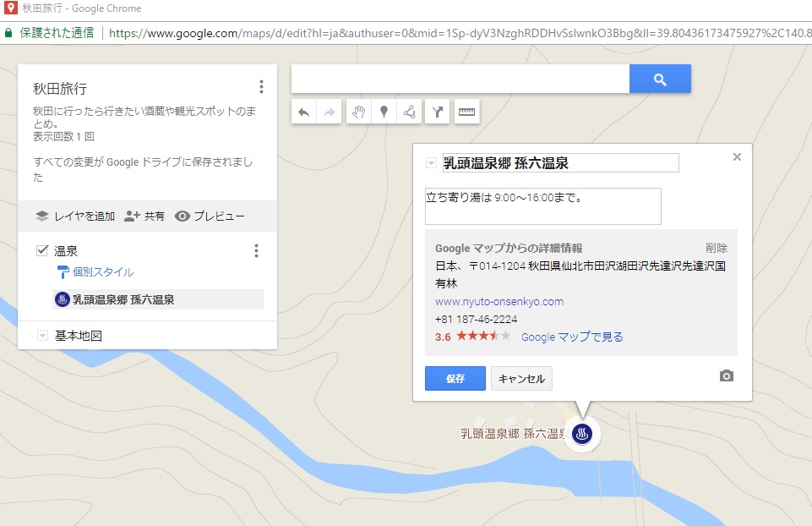Click the Google Maps favicon in title bar
The height and width of the screenshot is (526, 812).
pyautogui.click(x=10, y=8)
